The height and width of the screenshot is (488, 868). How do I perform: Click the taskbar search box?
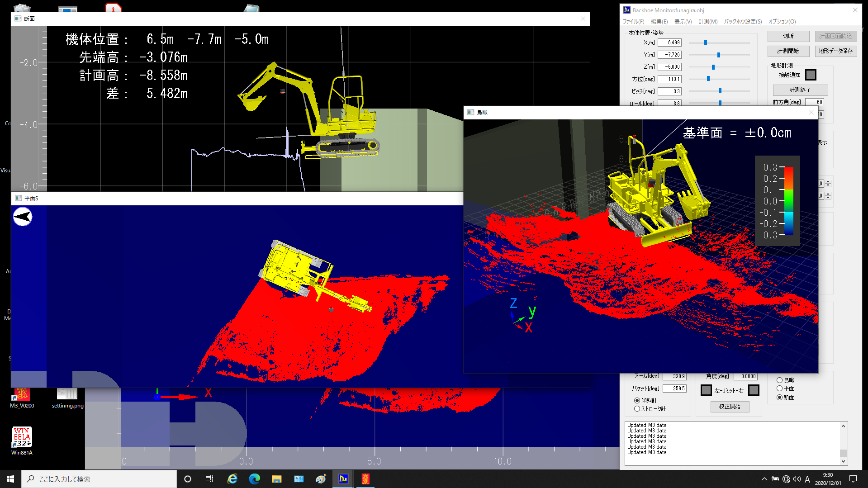point(99,479)
